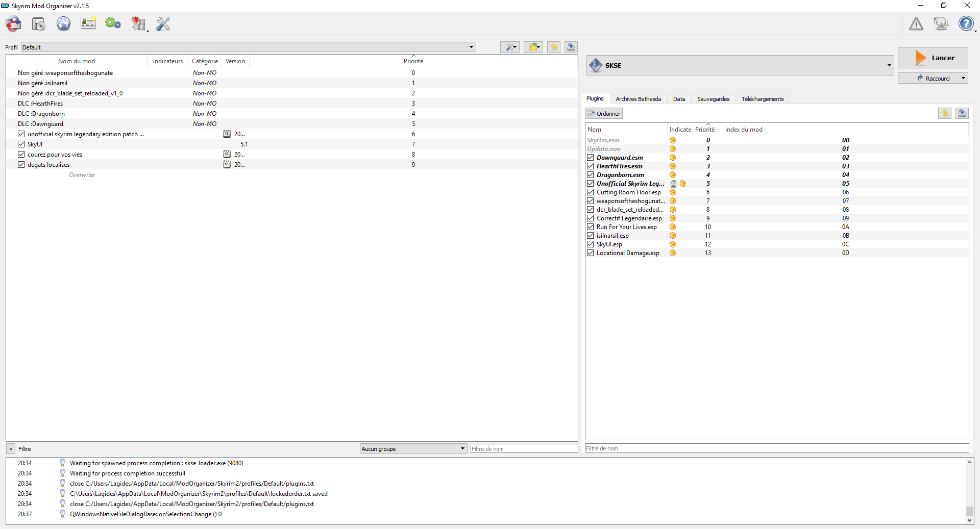Click dropdown arrow beside Help icon
This screenshot has height=529, width=980.
point(975,31)
